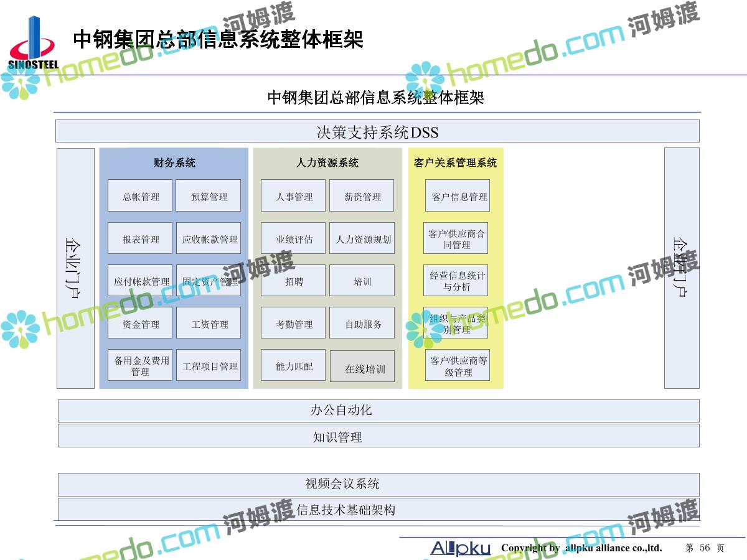This screenshot has width=747, height=560.
Task: Click the 客户信息管理 box
Action: tap(458, 196)
